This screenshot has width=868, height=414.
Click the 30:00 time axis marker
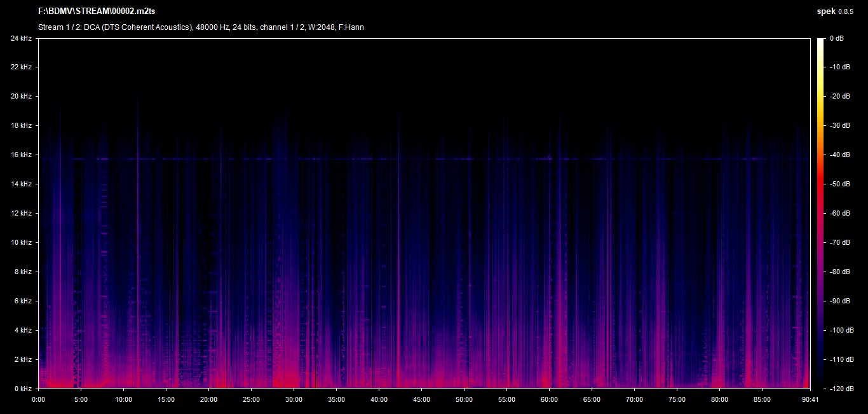pos(294,399)
